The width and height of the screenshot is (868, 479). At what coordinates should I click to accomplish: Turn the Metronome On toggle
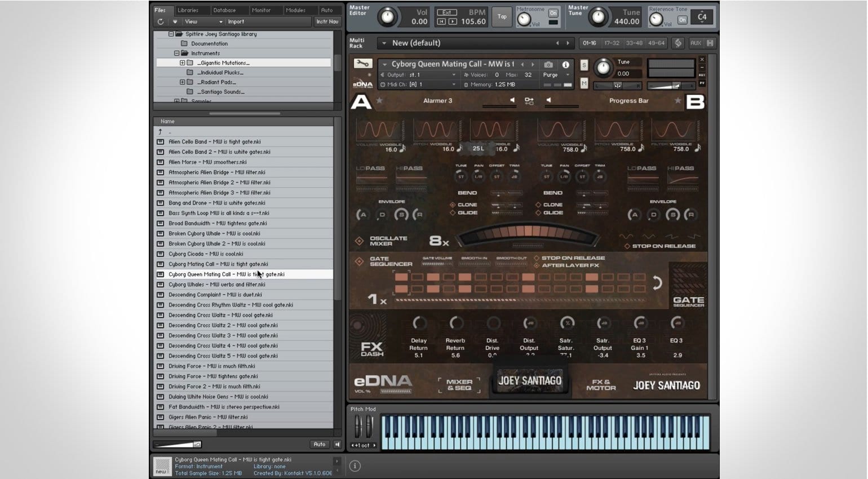553,13
